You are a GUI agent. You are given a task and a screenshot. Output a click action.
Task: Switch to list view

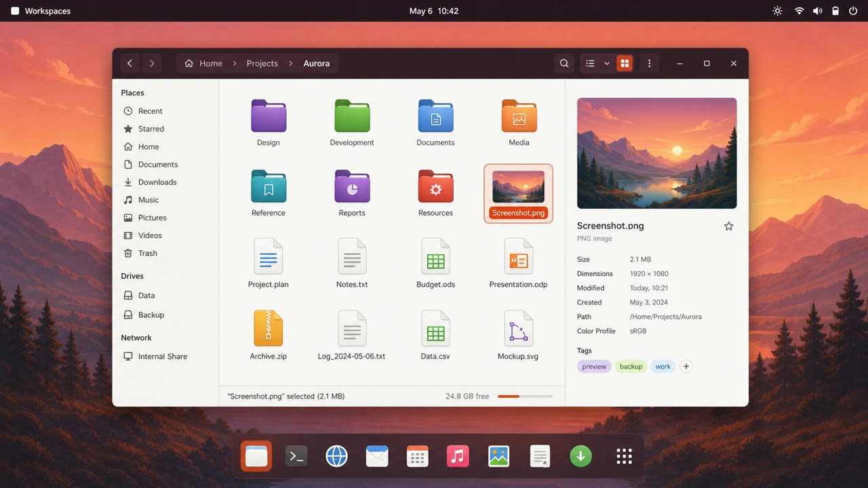[590, 64]
